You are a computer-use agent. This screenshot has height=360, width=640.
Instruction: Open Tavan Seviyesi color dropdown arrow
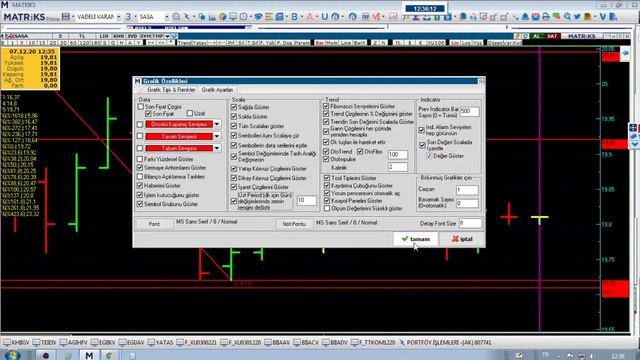(217, 136)
